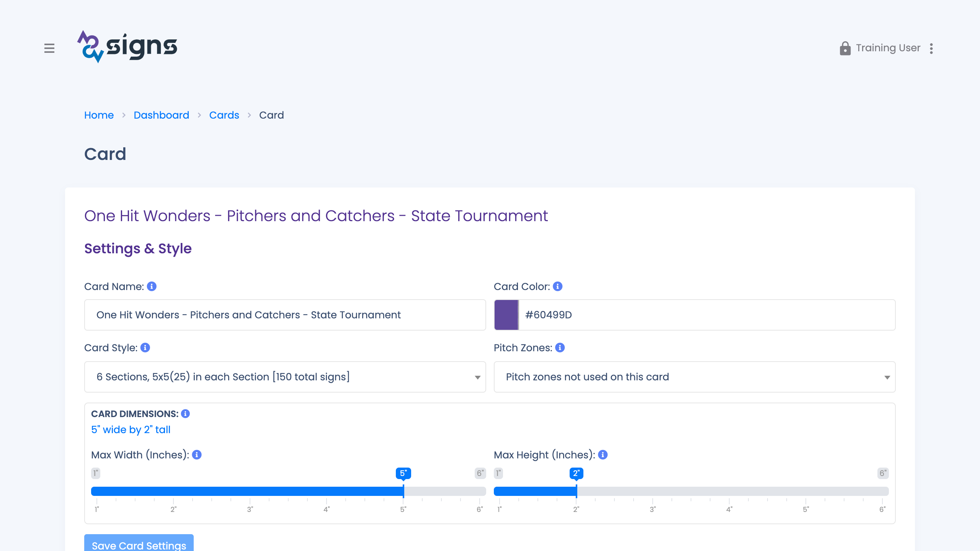This screenshot has width=980, height=551.
Task: Click the hamburger menu icon
Action: [x=49, y=49]
